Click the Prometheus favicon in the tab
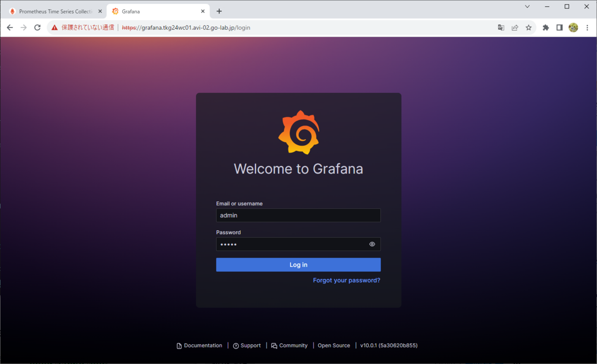This screenshot has height=364, width=597. coord(12,11)
